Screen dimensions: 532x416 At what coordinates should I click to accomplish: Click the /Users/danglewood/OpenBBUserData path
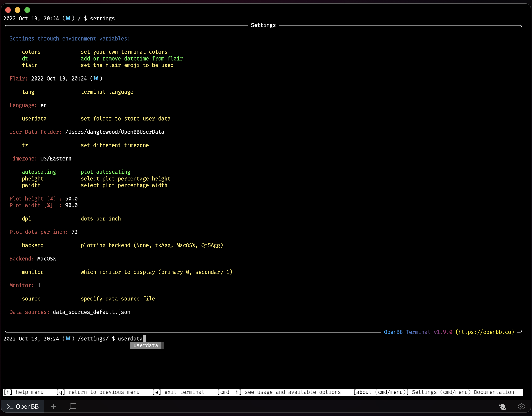click(115, 132)
